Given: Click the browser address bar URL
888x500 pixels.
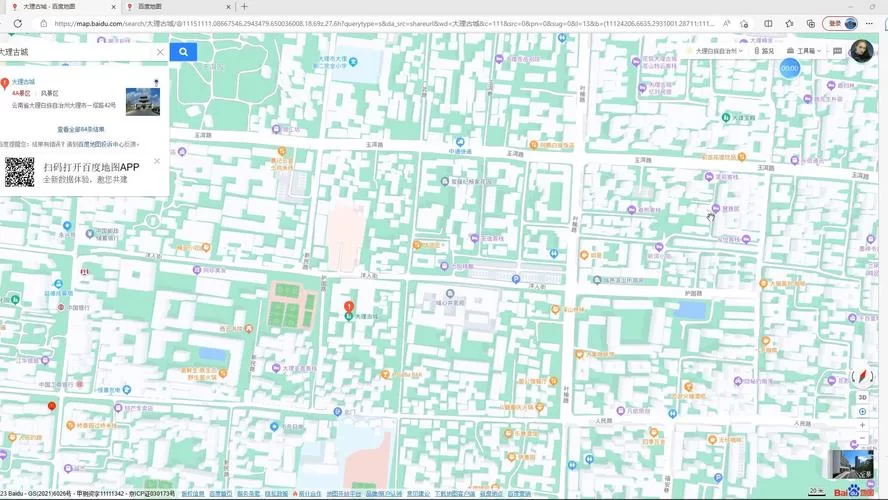Looking at the screenshot, I should click(x=384, y=24).
